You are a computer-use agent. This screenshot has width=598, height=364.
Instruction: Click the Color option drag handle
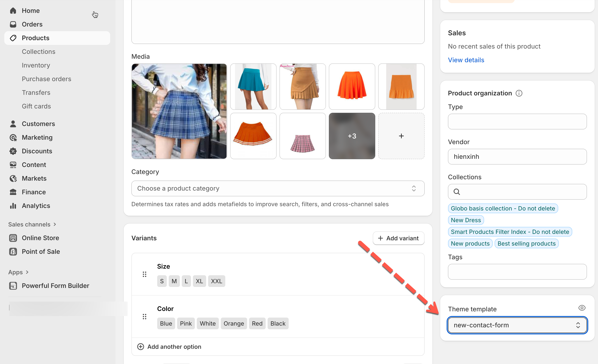[144, 316]
